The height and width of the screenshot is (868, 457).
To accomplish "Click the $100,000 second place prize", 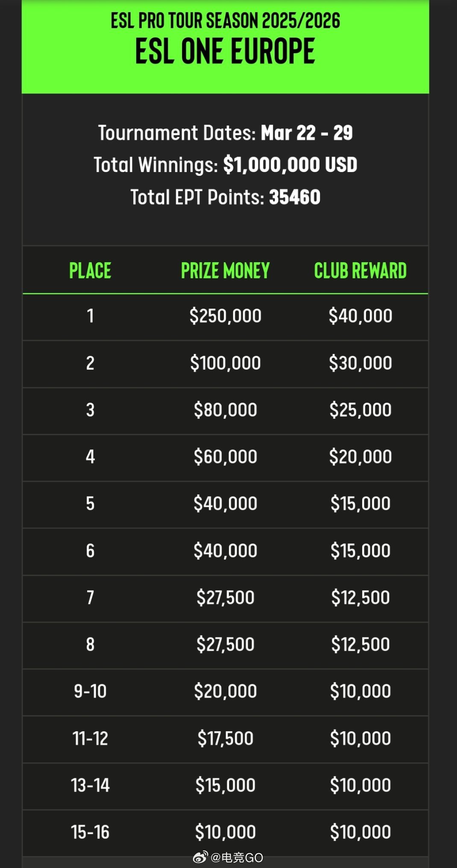I will click(226, 363).
